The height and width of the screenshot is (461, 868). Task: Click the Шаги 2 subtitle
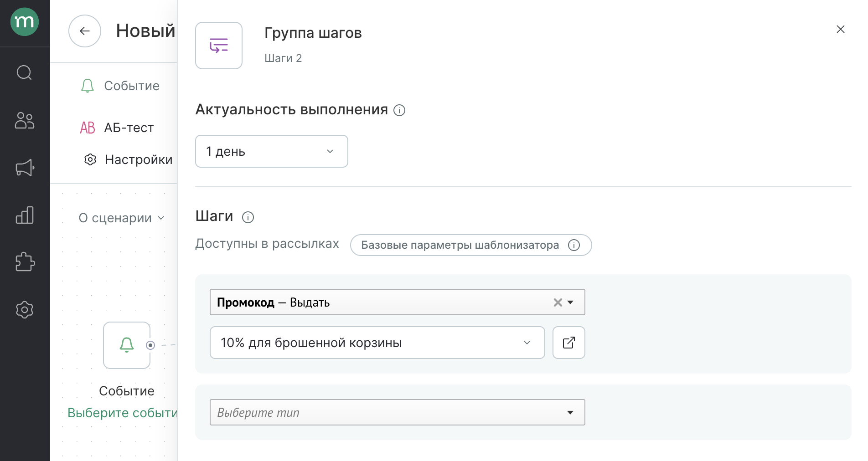[x=283, y=58]
